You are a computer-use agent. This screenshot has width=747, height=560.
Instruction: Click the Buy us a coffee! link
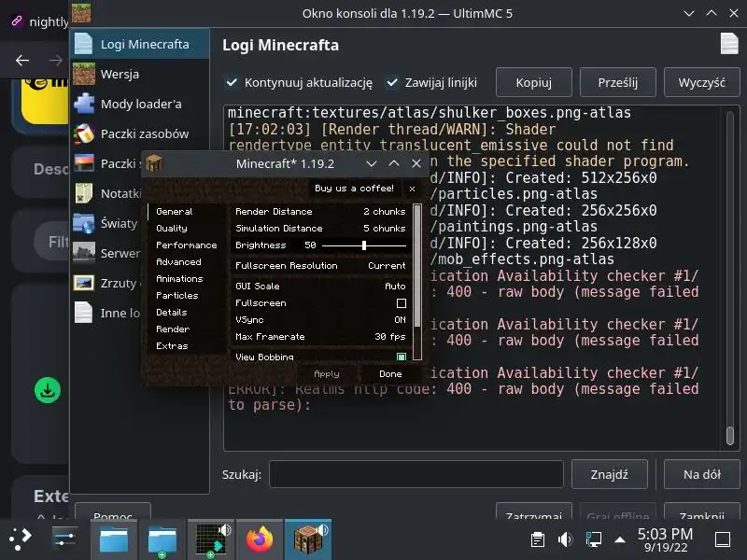355,189
